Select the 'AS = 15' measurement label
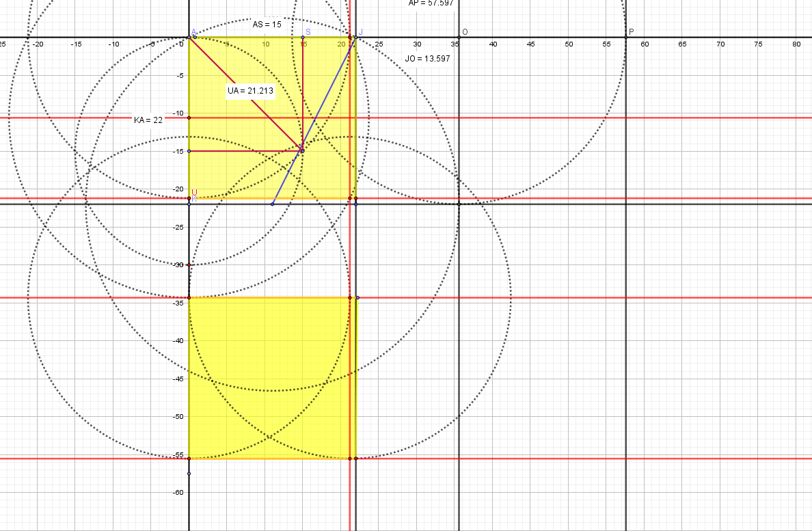 [x=267, y=24]
